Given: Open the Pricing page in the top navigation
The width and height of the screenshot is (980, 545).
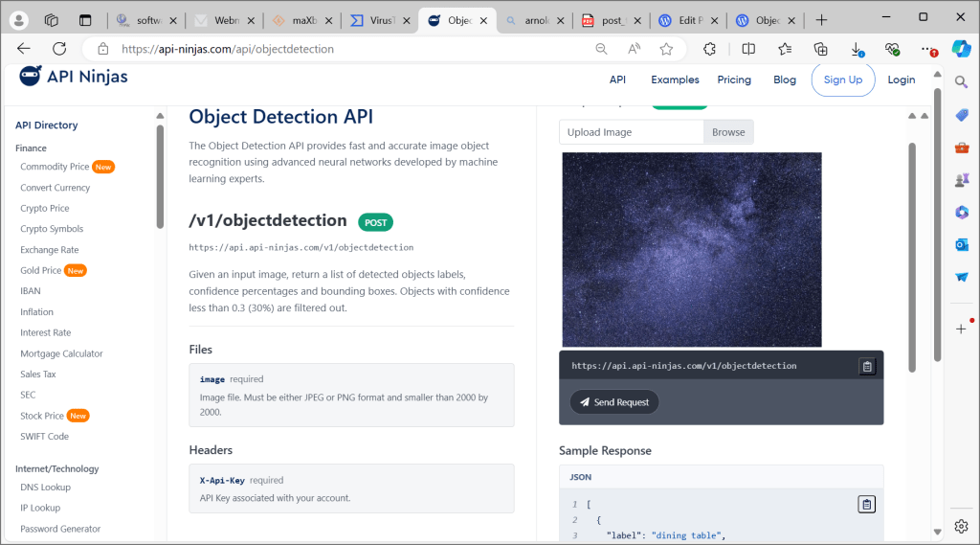Looking at the screenshot, I should 734,79.
